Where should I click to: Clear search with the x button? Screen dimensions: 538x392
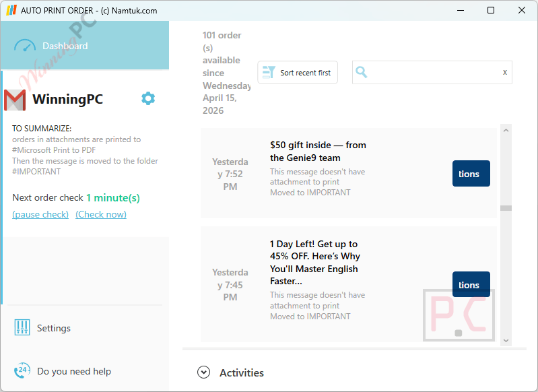[x=505, y=73]
